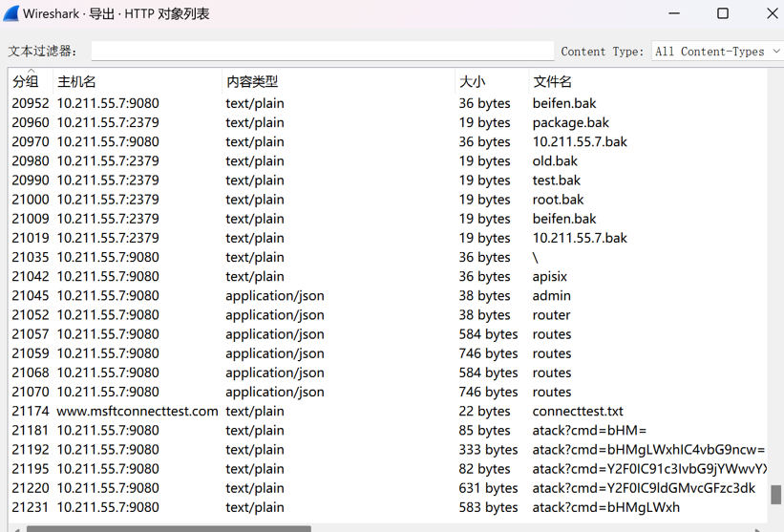Click the horizontal scrollbar thumb
Screen dimensions: 784x532
click(x=169, y=529)
